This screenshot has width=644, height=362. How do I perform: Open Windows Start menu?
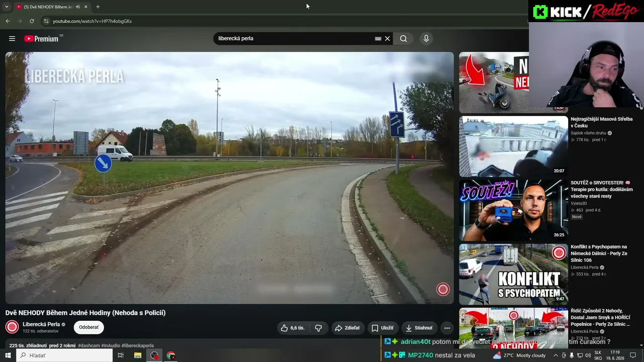(x=8, y=355)
